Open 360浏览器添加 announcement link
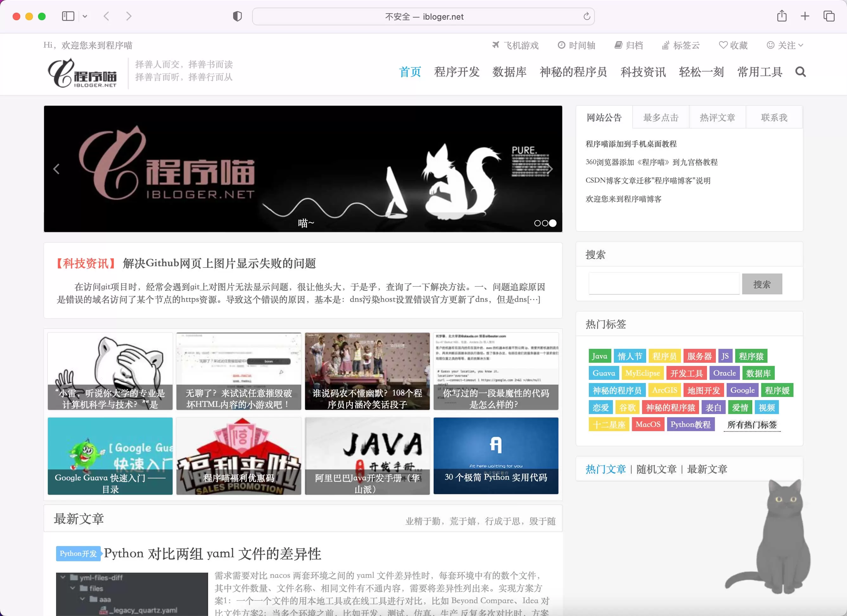 click(651, 162)
